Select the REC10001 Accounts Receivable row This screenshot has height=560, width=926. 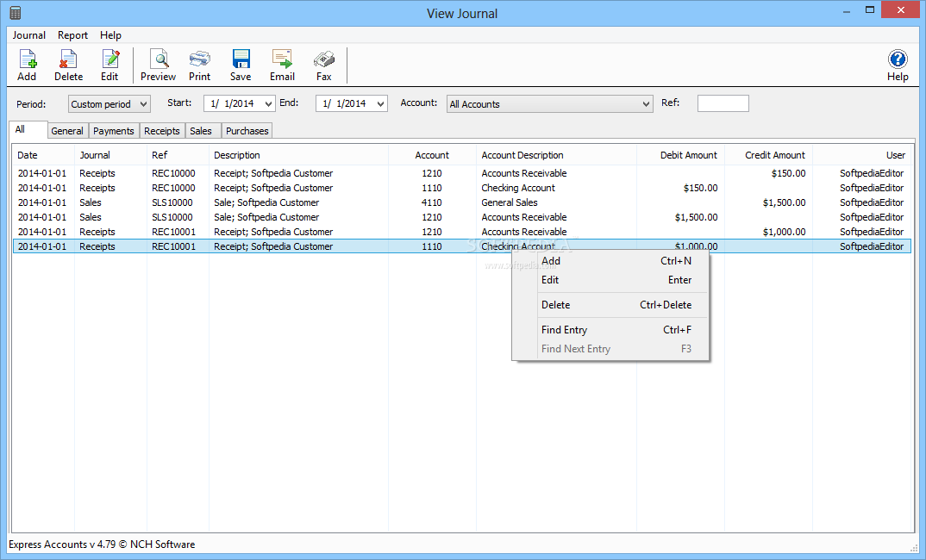click(462, 232)
